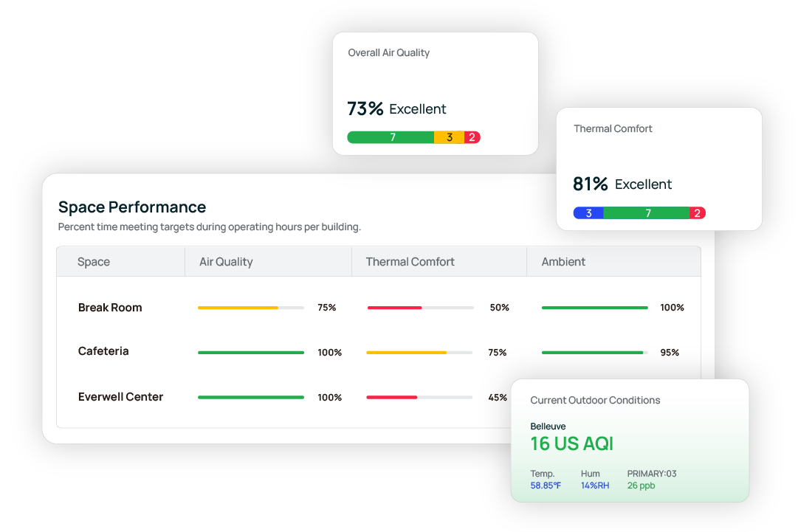
Task: Select the Thermal Comfort column header in table
Action: (x=410, y=262)
